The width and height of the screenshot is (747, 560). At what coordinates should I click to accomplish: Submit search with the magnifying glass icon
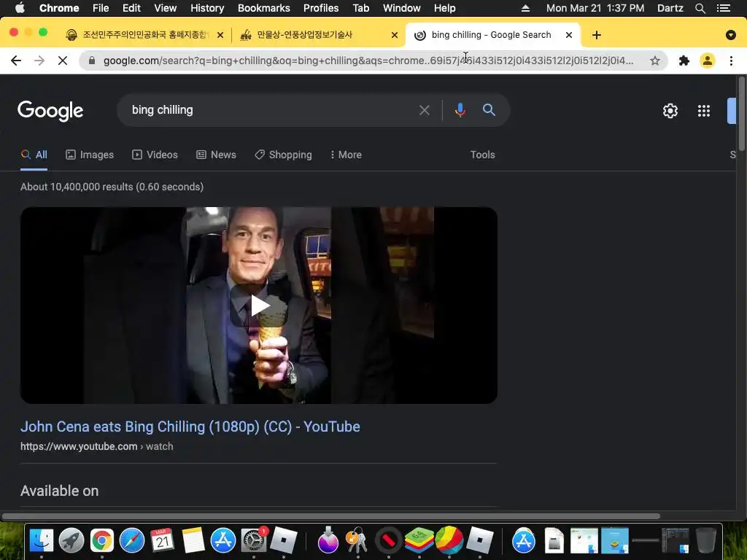click(489, 109)
